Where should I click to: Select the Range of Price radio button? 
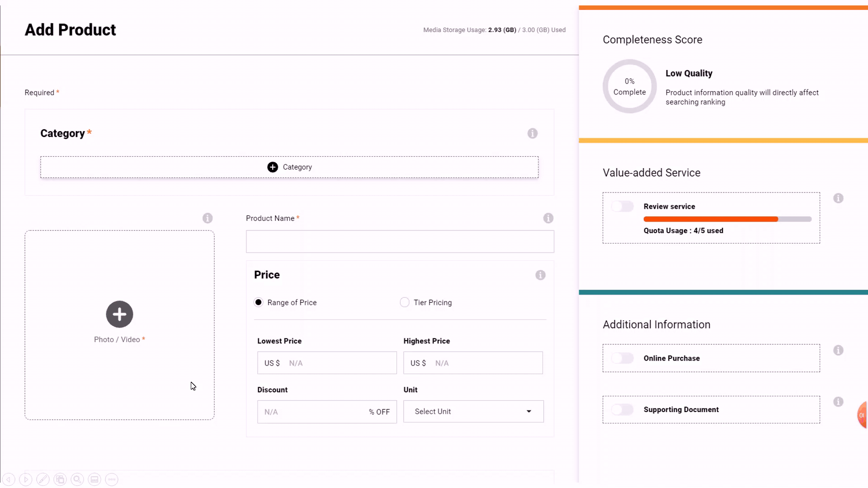(x=259, y=302)
